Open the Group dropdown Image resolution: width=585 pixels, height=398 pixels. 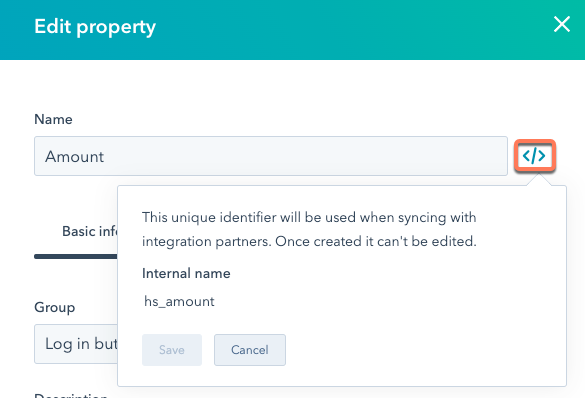(x=76, y=344)
